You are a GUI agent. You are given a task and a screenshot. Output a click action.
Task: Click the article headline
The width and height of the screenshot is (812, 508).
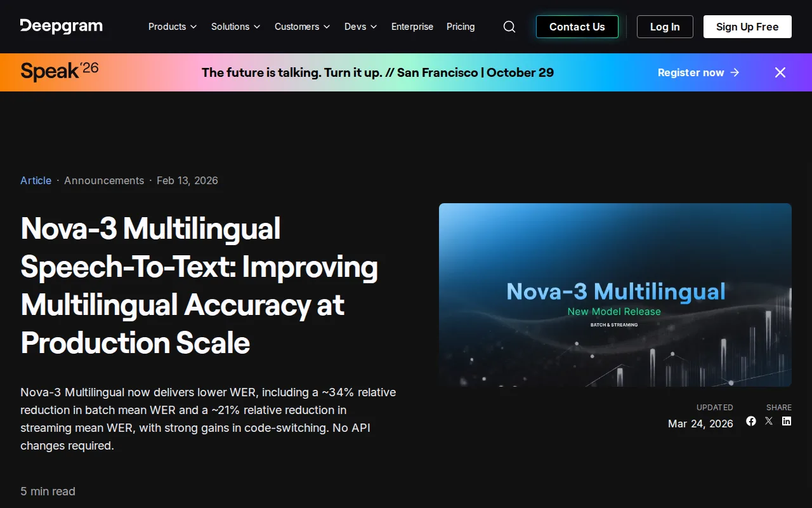pos(199,286)
